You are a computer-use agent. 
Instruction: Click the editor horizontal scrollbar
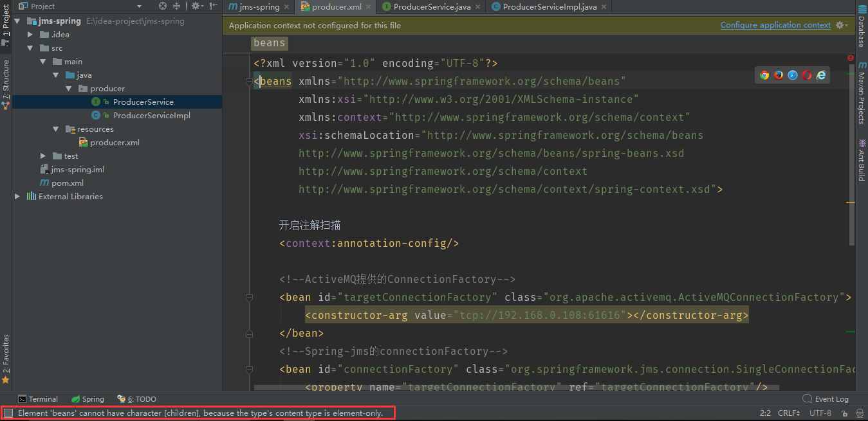(516, 388)
